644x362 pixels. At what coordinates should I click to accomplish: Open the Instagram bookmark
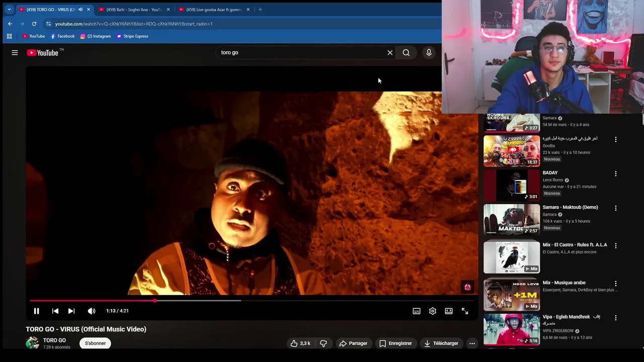coord(96,36)
